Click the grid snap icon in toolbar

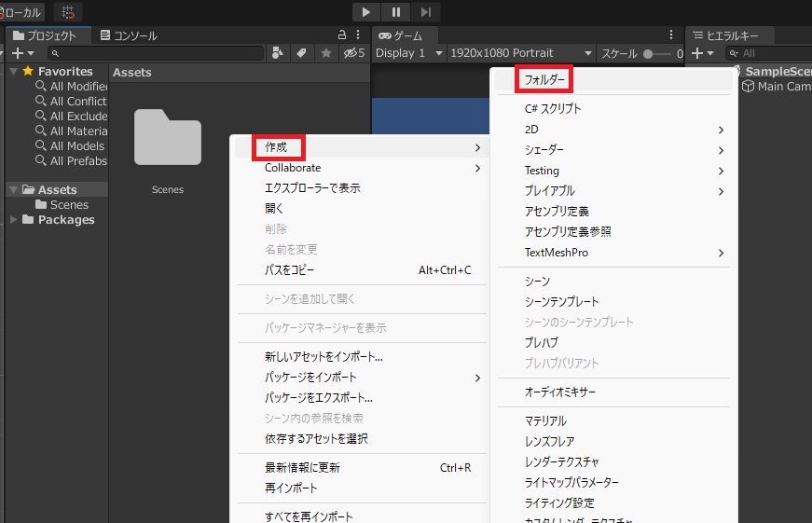(68, 12)
